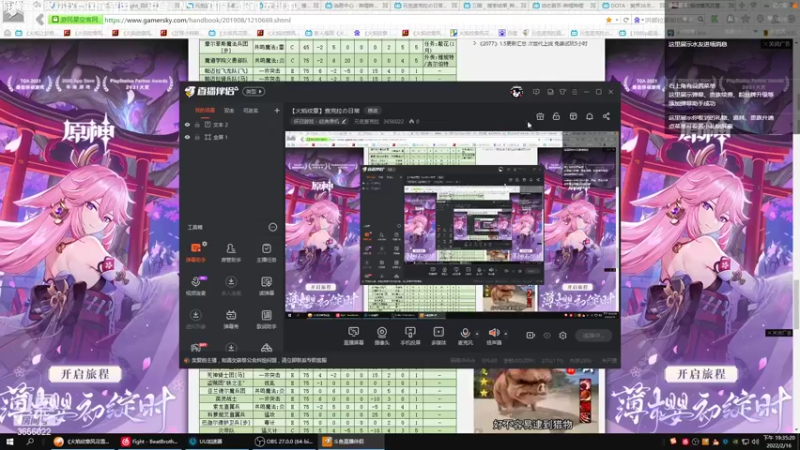The image size is (800, 450).
Task: Open the layout window icon
Action: (573, 116)
